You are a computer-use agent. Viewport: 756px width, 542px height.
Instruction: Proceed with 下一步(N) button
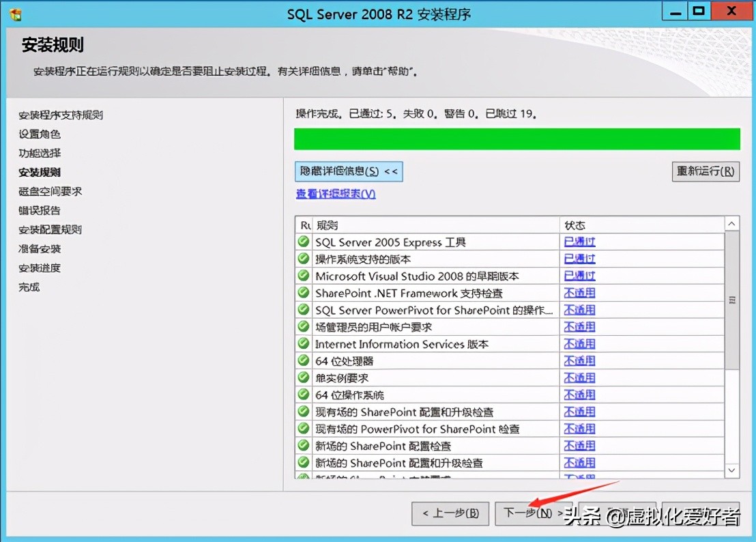click(534, 513)
